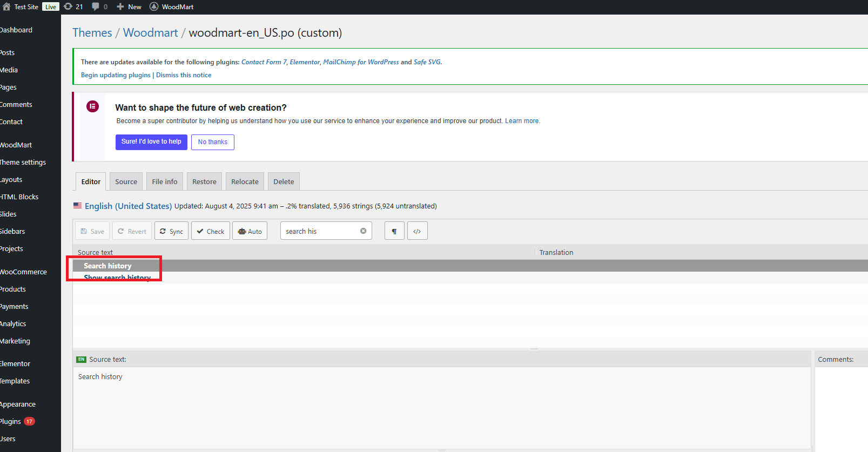
Task: Open WooCommerce in the sidebar
Action: click(24, 272)
